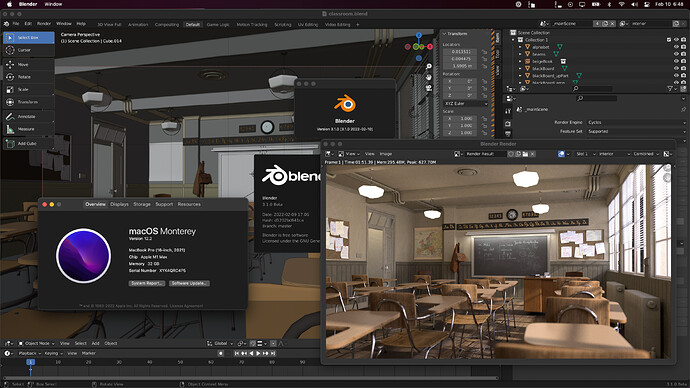Click the blue current frame marker 1
This screenshot has height=388, width=690.
coord(30,362)
